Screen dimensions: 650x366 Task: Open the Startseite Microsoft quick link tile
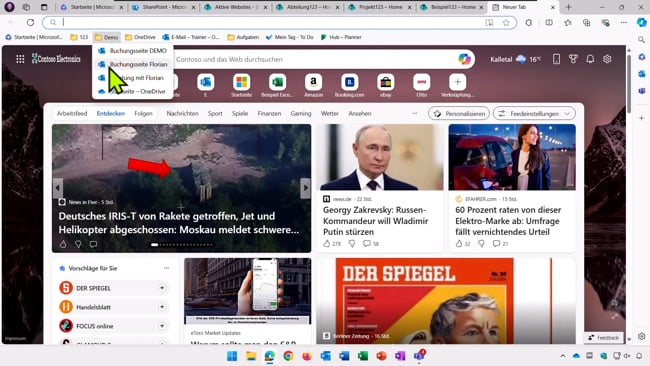pyautogui.click(x=241, y=86)
